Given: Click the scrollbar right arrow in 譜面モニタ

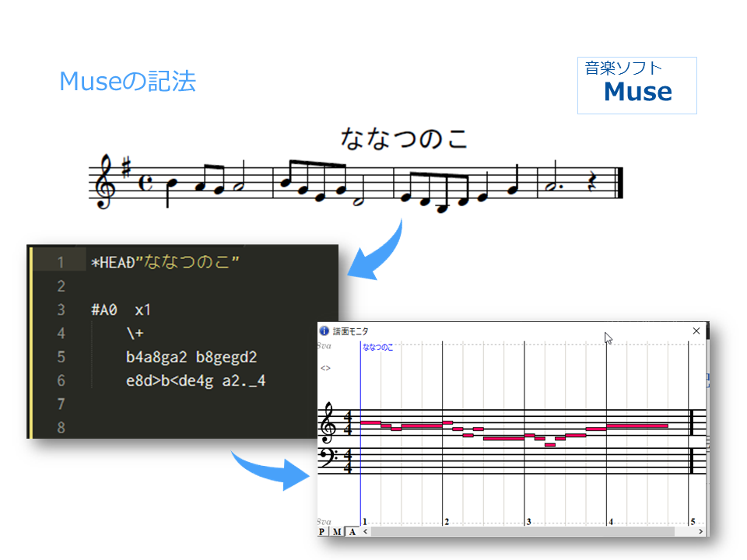Looking at the screenshot, I should (700, 531).
